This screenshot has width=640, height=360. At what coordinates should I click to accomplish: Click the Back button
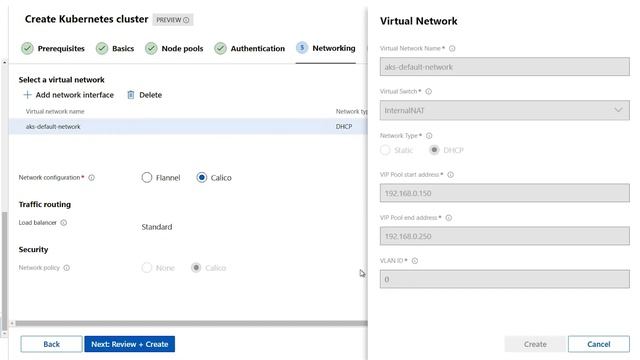point(51,344)
